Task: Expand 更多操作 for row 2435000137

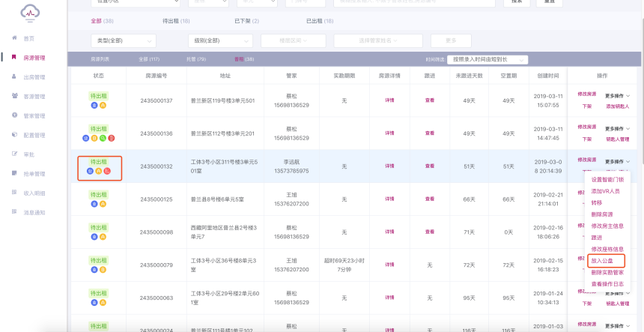Action: point(617,96)
